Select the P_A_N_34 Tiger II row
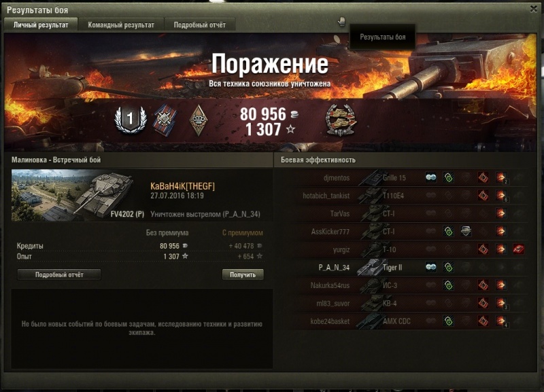Image resolution: width=544 pixels, height=392 pixels. pyautogui.click(x=403, y=267)
